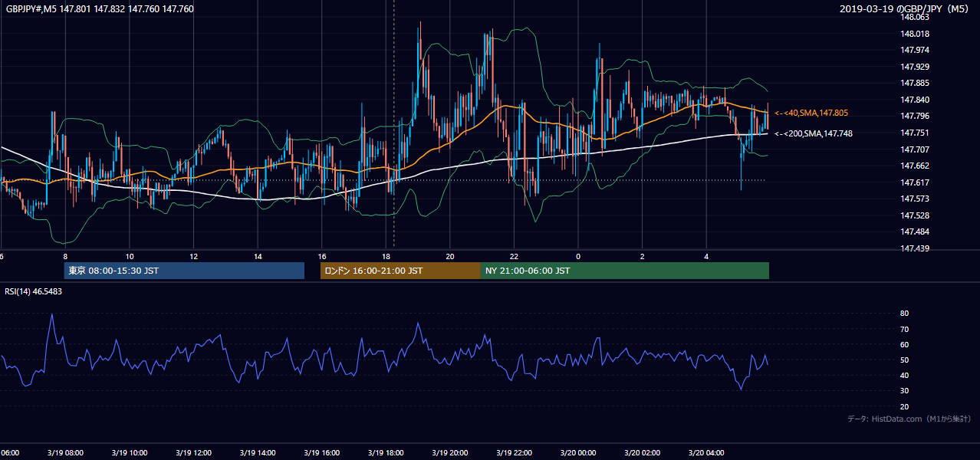Click the 147.796 price axis label
980x460 pixels.
(914, 117)
